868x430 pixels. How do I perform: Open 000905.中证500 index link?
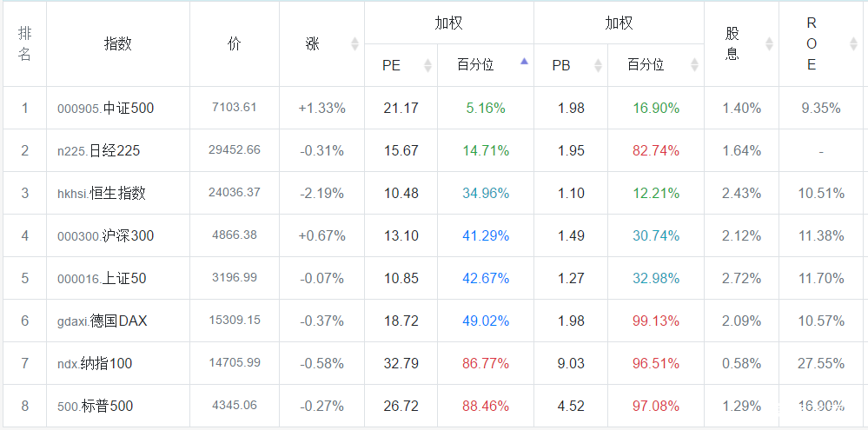tap(106, 108)
